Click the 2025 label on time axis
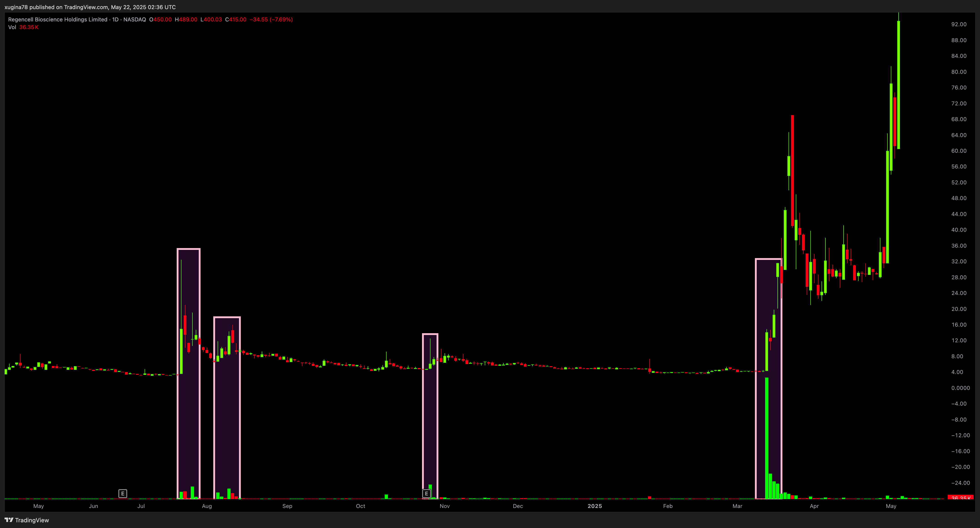 [x=595, y=506]
